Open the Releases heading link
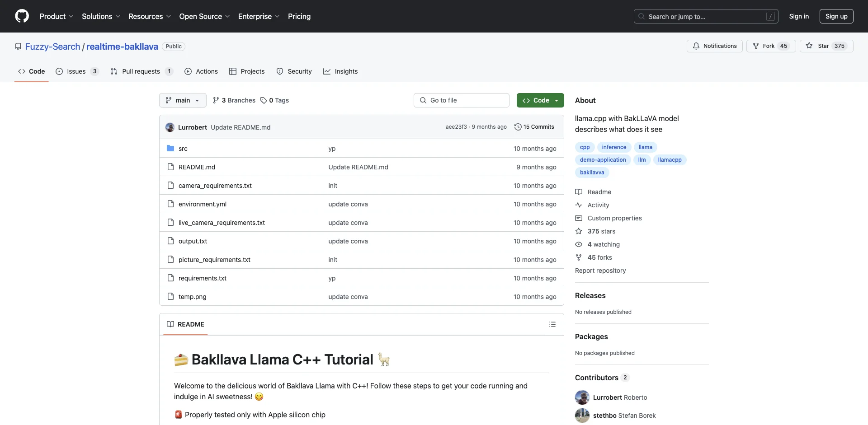 [590, 295]
